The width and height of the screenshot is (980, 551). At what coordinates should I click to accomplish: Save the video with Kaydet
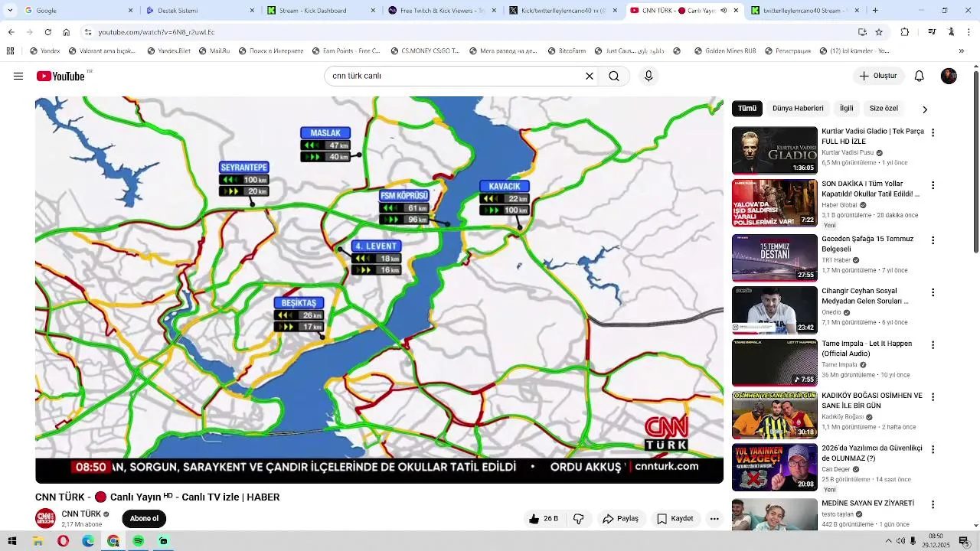(x=675, y=518)
